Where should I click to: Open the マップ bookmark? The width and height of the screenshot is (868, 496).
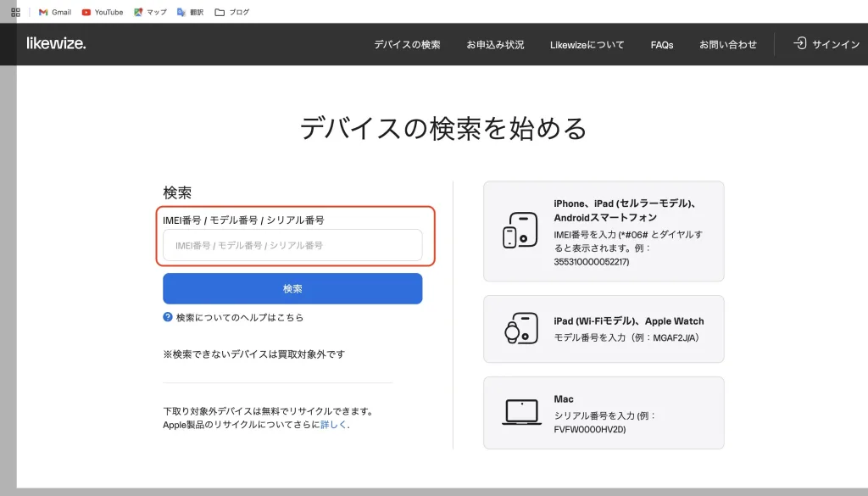click(150, 12)
